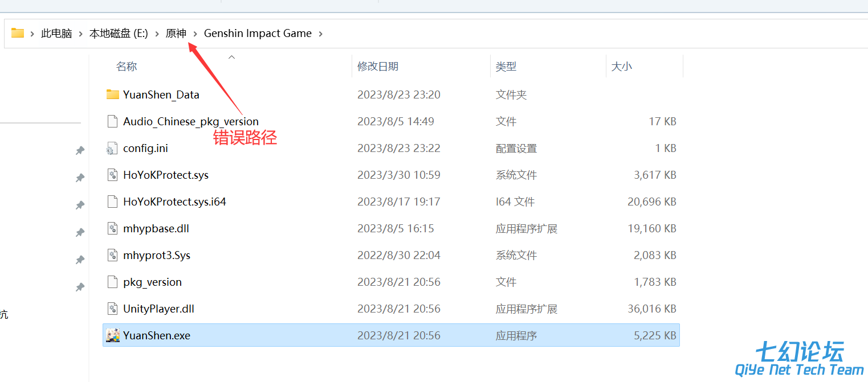Click the mhypbase.dll file icon
This screenshot has height=382, width=868.
(x=112, y=228)
